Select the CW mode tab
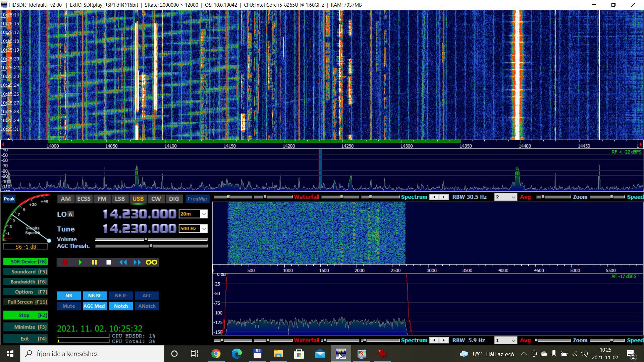The height and width of the screenshot is (362, 644). [x=156, y=199]
